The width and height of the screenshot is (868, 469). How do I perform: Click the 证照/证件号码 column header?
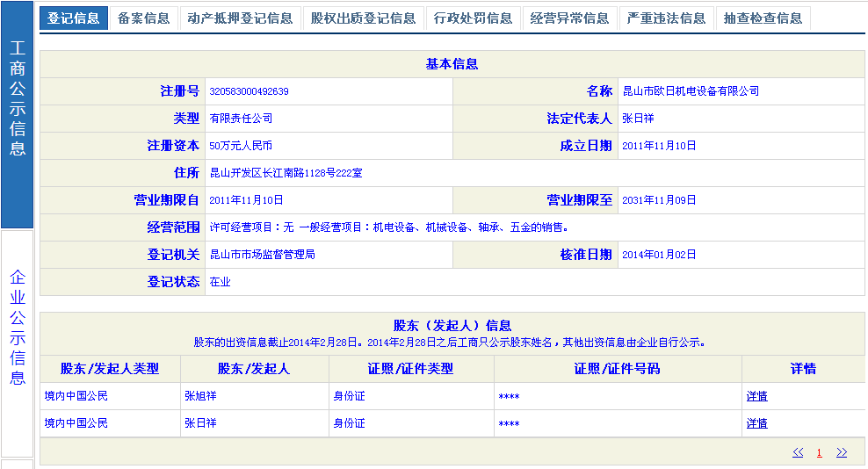click(x=617, y=369)
